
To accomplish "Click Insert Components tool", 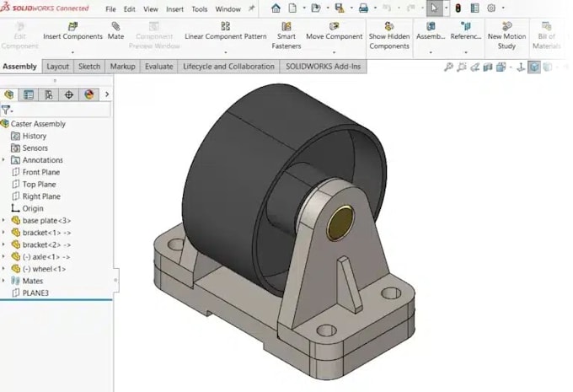I will coord(72,31).
